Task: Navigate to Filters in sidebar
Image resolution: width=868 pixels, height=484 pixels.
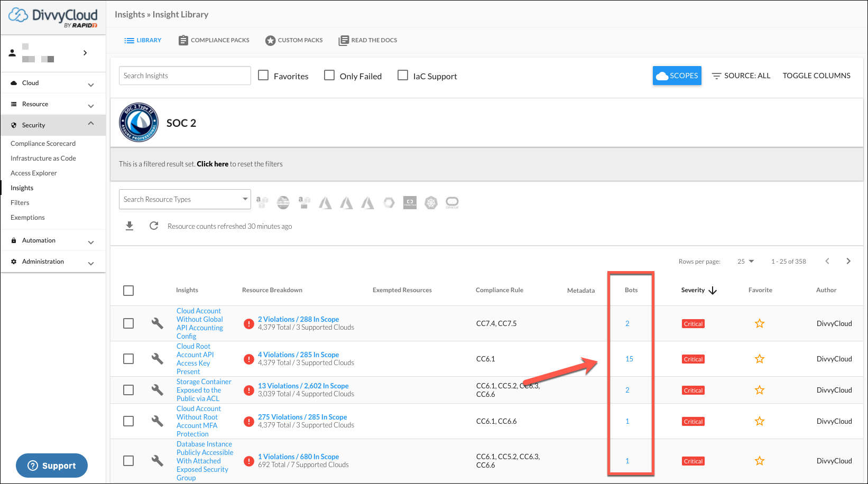Action: [20, 202]
